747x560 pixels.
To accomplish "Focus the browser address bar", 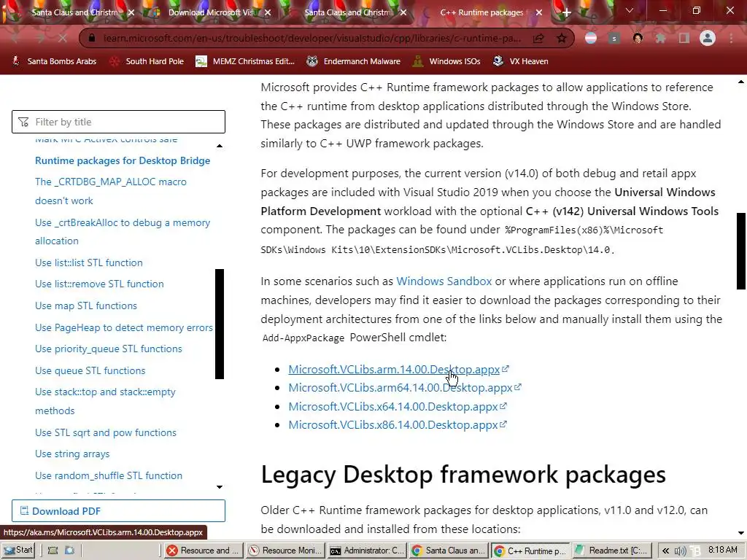I will (312, 38).
